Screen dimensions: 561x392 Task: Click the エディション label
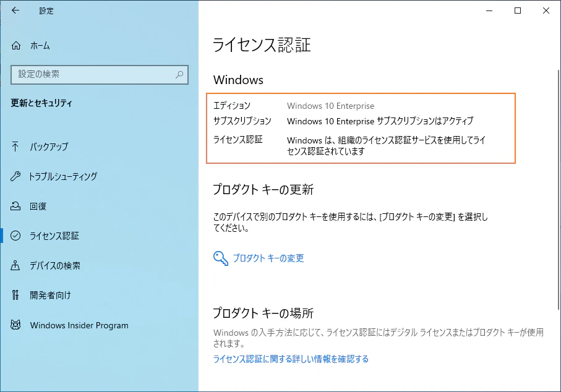[232, 106]
